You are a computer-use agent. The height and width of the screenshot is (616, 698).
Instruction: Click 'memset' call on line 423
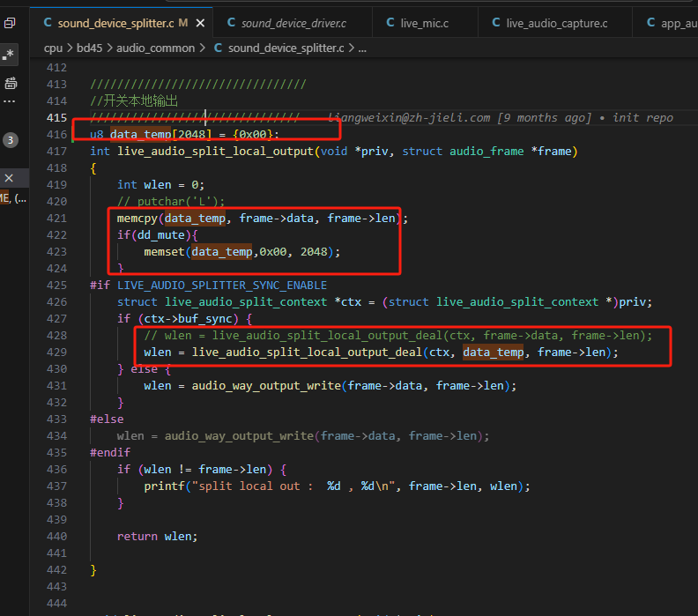pyautogui.click(x=164, y=252)
